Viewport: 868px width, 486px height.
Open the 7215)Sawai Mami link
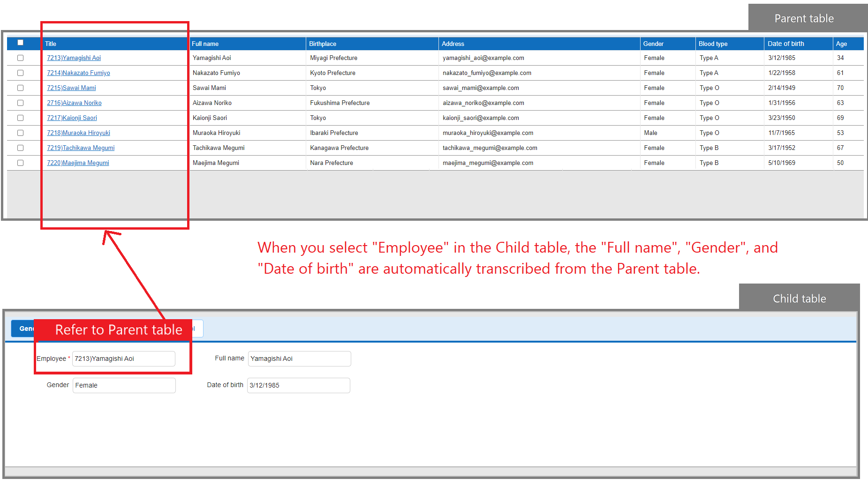71,88
